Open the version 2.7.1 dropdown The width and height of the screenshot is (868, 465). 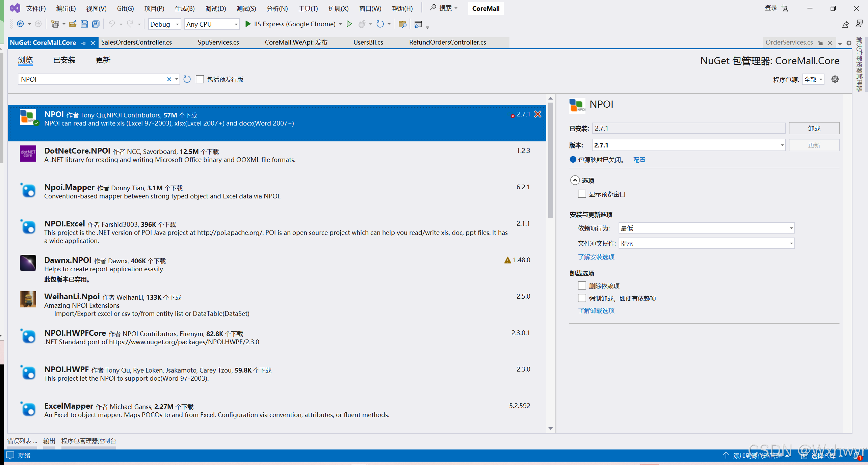689,145
